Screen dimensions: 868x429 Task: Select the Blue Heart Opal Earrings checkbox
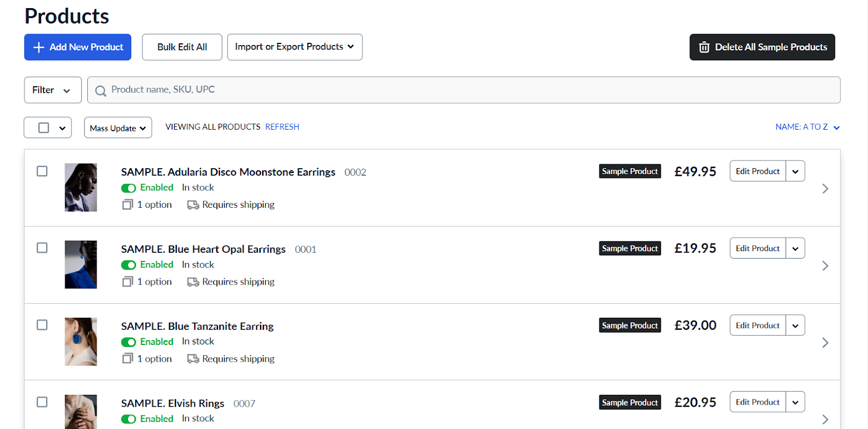[42, 248]
